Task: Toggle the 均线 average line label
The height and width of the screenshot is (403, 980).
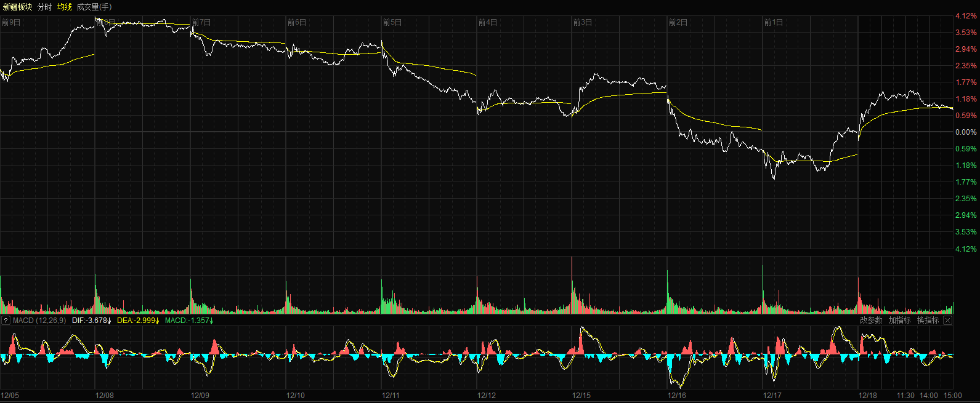Action: pyautogui.click(x=65, y=7)
